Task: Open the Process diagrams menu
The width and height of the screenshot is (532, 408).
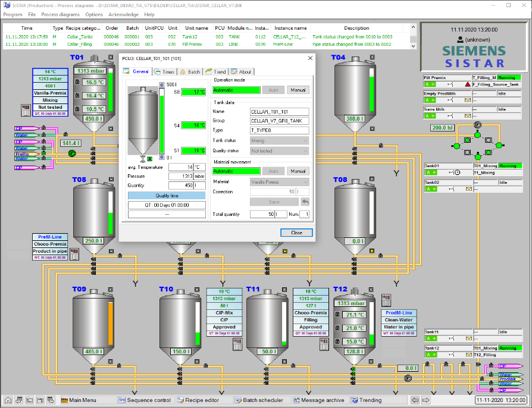Action: 60,15
